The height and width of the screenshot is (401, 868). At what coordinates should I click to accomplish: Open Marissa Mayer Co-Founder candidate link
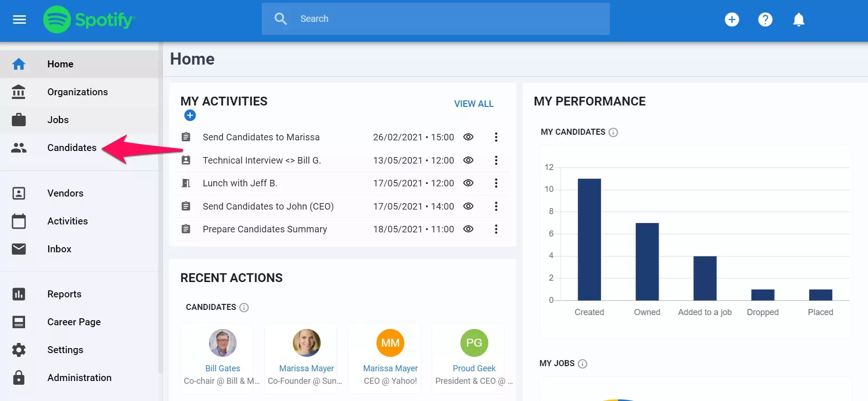[306, 368]
